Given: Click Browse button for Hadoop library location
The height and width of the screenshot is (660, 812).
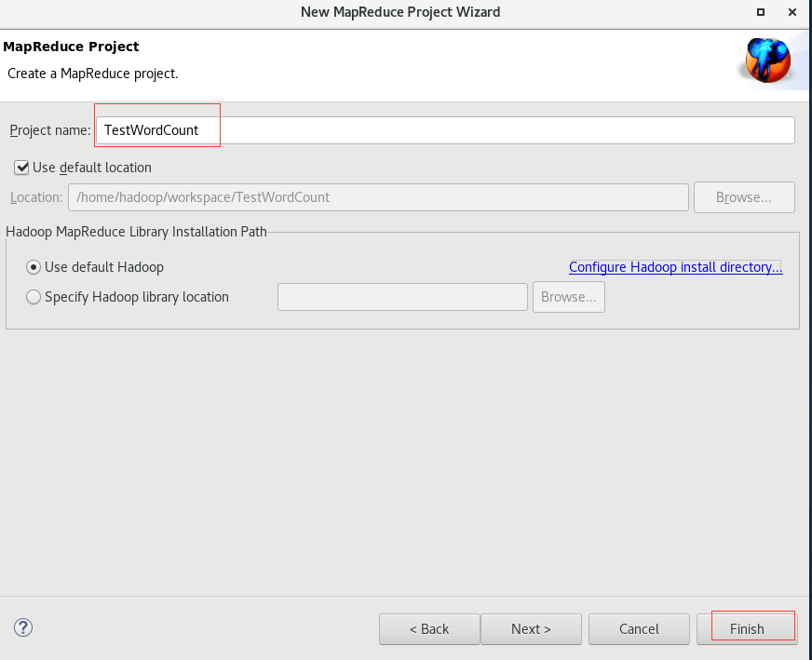Looking at the screenshot, I should pos(569,297).
